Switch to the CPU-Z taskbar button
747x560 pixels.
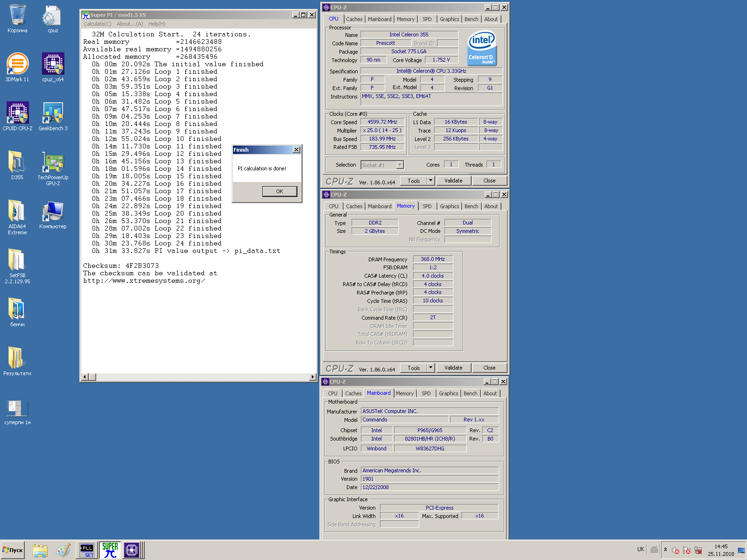132,550
